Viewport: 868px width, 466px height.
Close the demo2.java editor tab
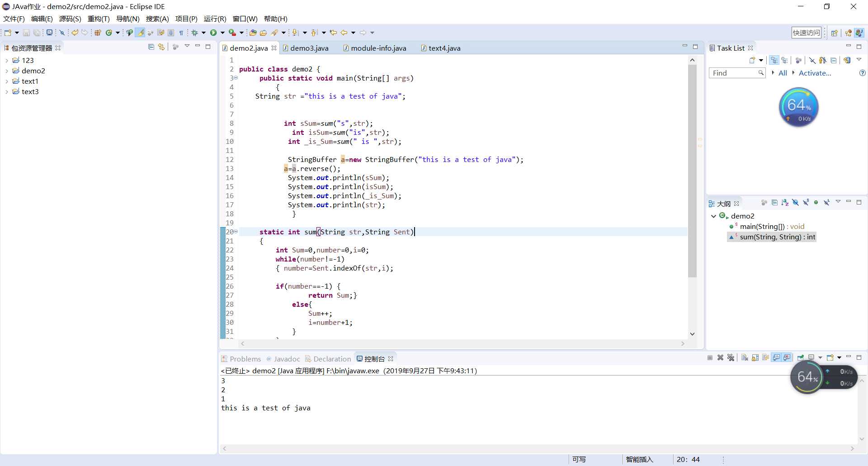[x=274, y=48]
